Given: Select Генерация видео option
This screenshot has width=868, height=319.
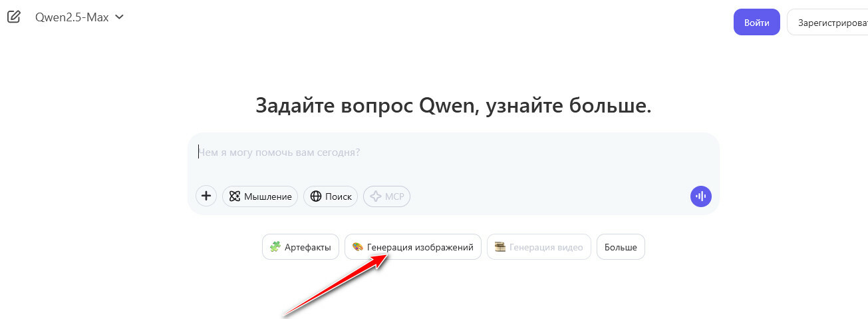Looking at the screenshot, I should point(539,247).
